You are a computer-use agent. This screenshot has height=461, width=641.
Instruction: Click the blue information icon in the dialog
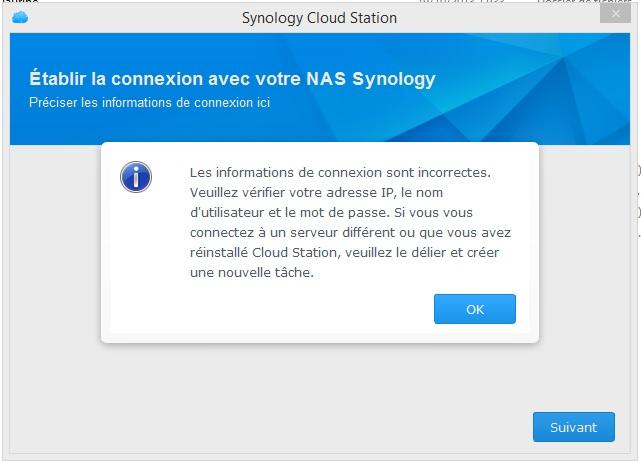[136, 177]
